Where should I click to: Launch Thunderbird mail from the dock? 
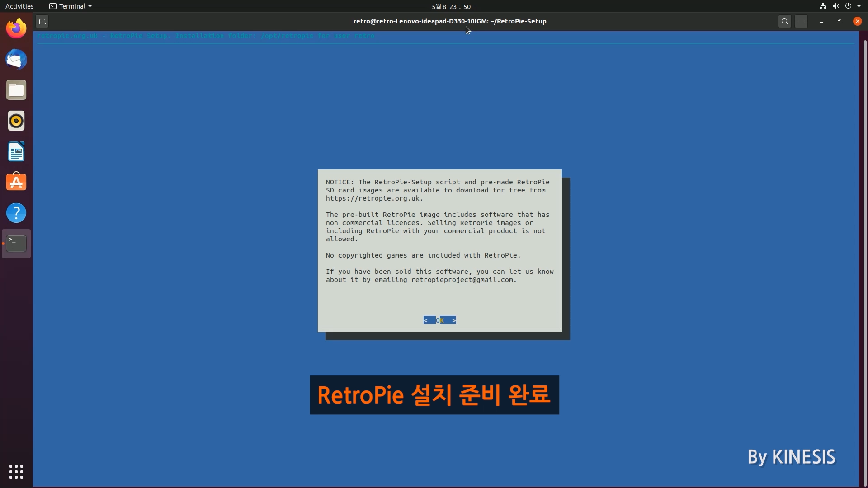tap(16, 60)
